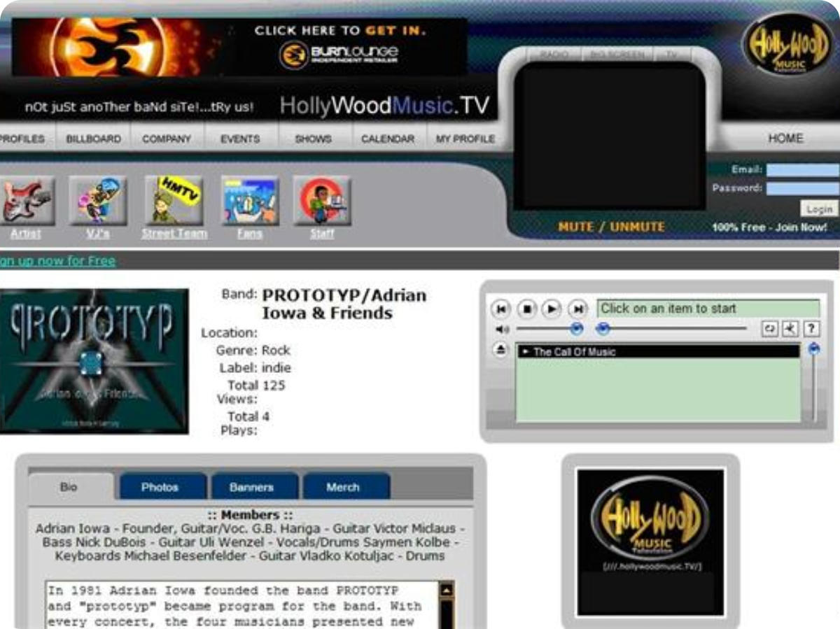
Task: Open COMPANY navigation item
Action: click(x=167, y=139)
